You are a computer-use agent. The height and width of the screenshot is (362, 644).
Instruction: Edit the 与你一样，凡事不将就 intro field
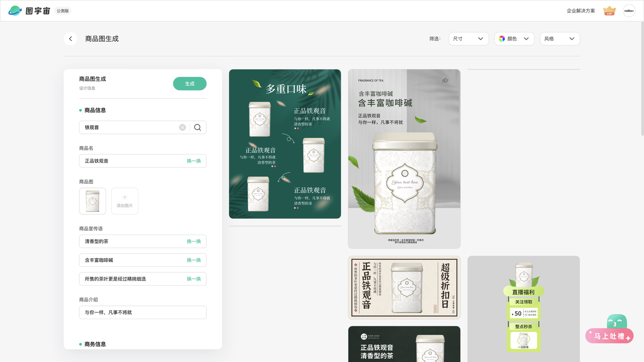[x=143, y=312]
